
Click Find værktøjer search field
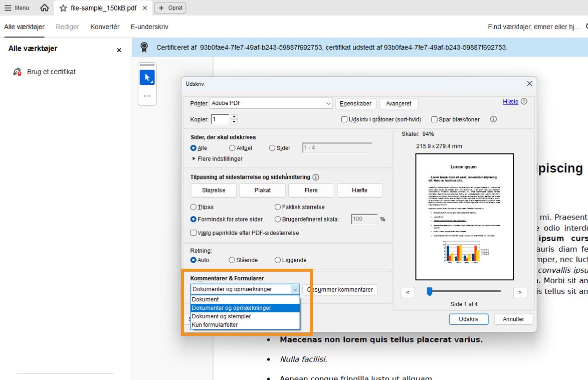(534, 27)
